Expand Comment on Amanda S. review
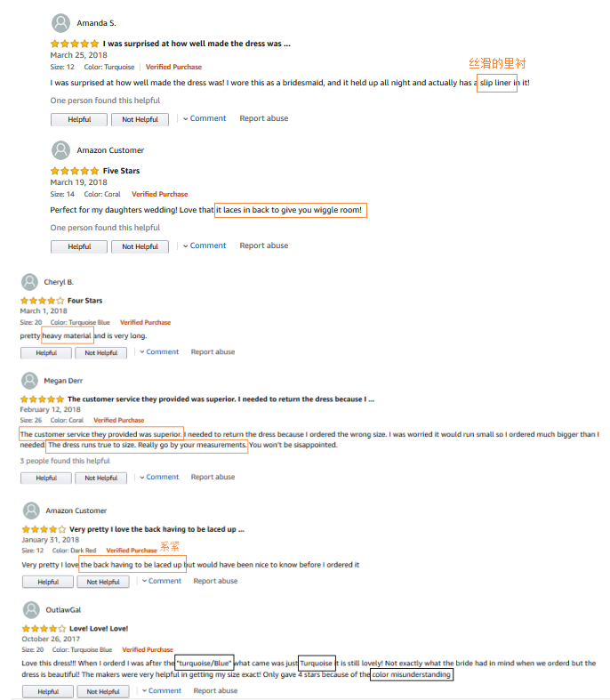This screenshot has height=700, width=610. [208, 118]
